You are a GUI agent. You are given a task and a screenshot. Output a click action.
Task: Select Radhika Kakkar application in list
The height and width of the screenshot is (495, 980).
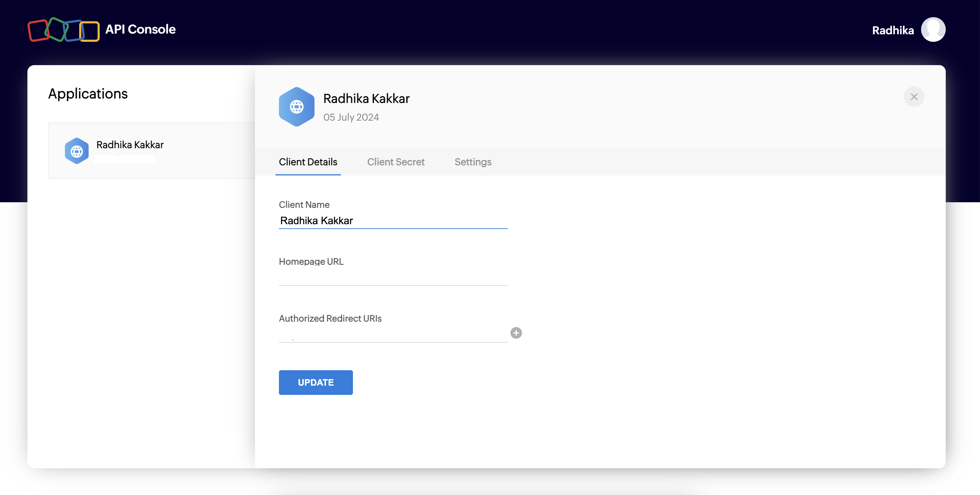coord(151,151)
